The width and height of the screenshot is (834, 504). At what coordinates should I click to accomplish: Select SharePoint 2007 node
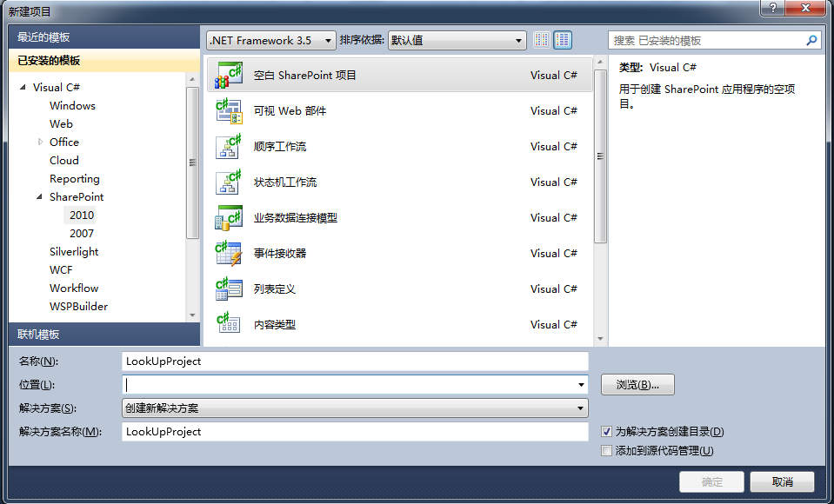[x=82, y=234]
